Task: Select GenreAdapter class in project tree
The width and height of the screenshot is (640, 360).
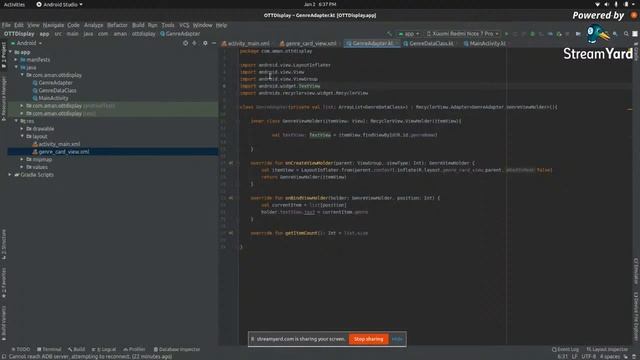Action: [53, 83]
